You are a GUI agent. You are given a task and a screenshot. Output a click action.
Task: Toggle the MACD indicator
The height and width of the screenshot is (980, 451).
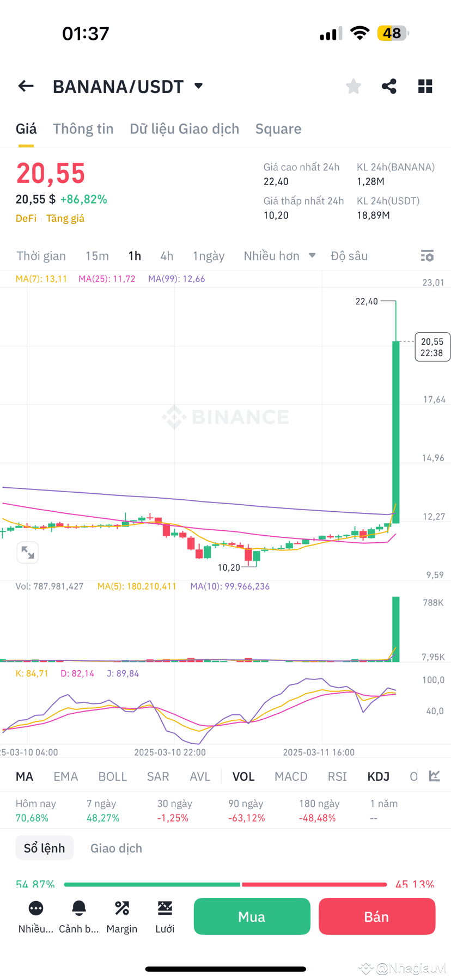(291, 776)
